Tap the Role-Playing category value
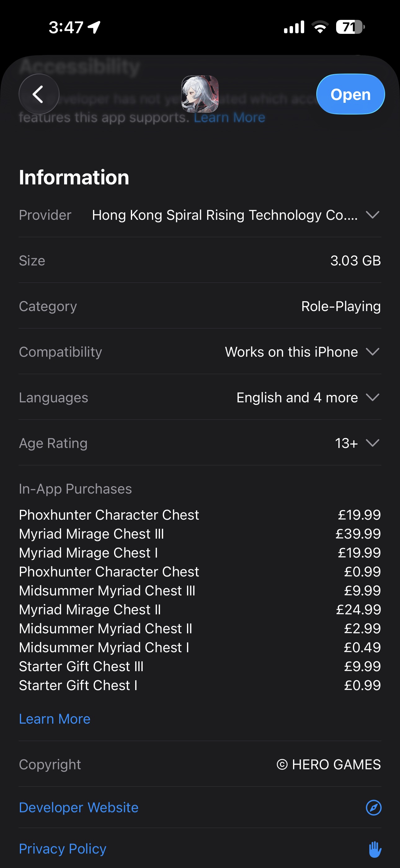Image resolution: width=400 pixels, height=868 pixels. coord(341,306)
